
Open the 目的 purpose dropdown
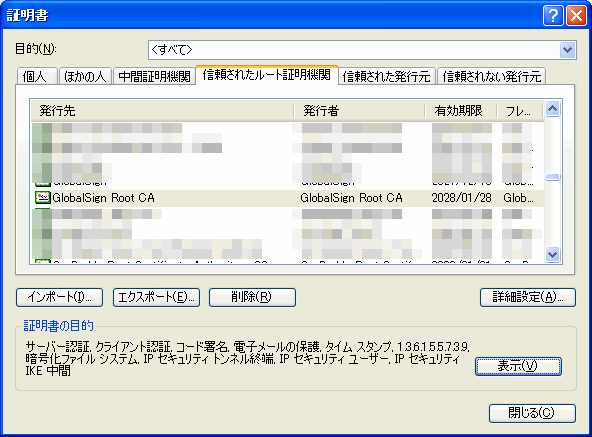point(567,50)
